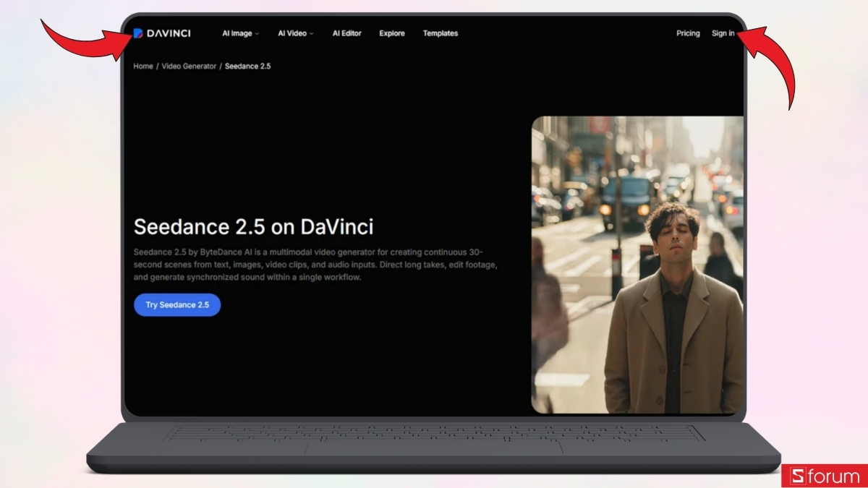Open the Pricing page
Viewport: 868px width, 488px height.
coord(688,33)
